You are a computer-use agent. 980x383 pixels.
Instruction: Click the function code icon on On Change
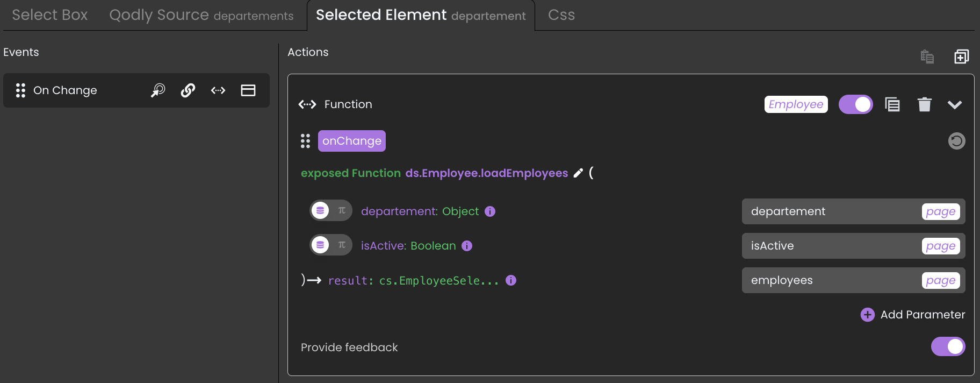pyautogui.click(x=218, y=90)
